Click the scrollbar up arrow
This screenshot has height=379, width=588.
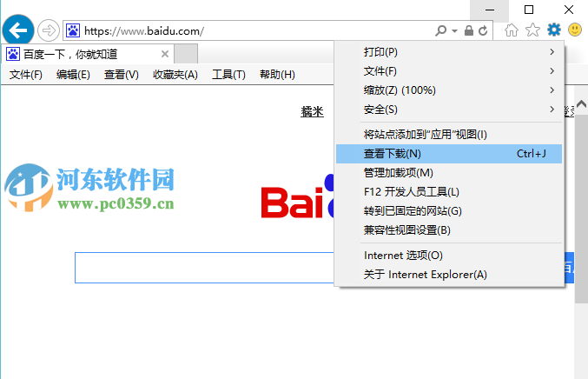[x=581, y=104]
